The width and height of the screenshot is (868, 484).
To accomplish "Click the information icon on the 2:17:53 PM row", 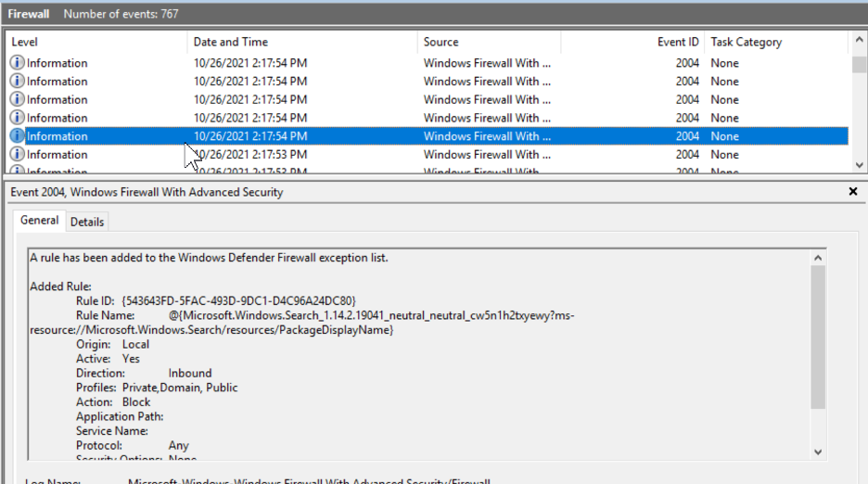I will [18, 154].
